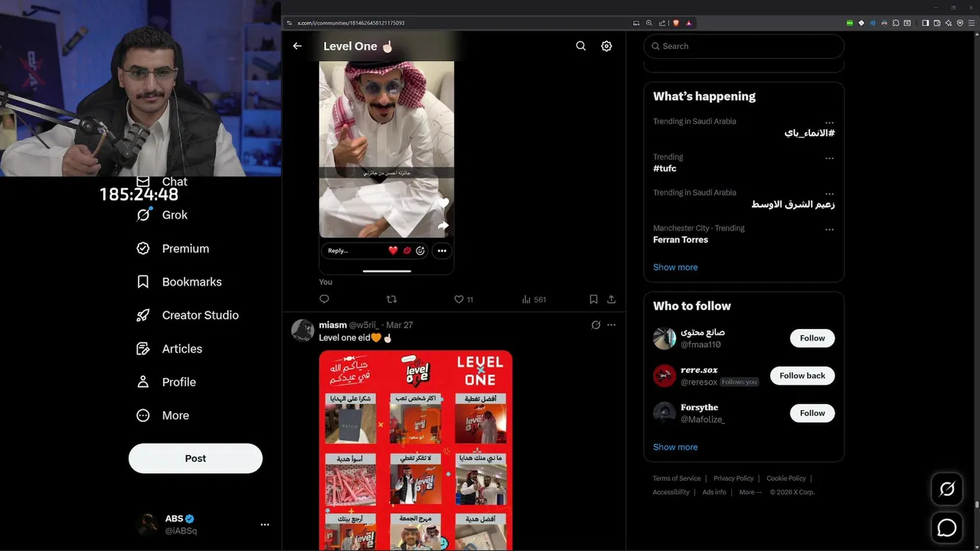Click the browser address bar URL
The width and height of the screenshot is (980, 551).
pyautogui.click(x=351, y=23)
